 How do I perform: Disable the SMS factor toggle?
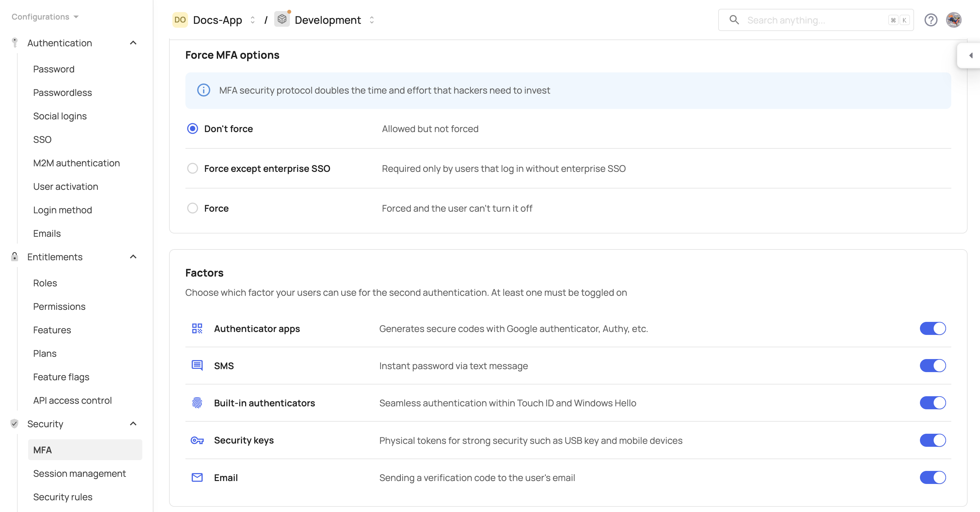[x=932, y=366]
